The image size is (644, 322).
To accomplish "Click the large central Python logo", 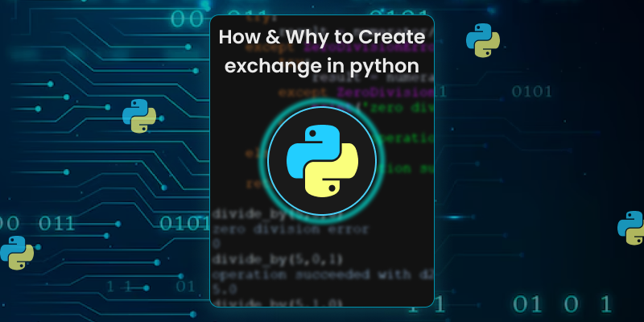I will point(322,161).
